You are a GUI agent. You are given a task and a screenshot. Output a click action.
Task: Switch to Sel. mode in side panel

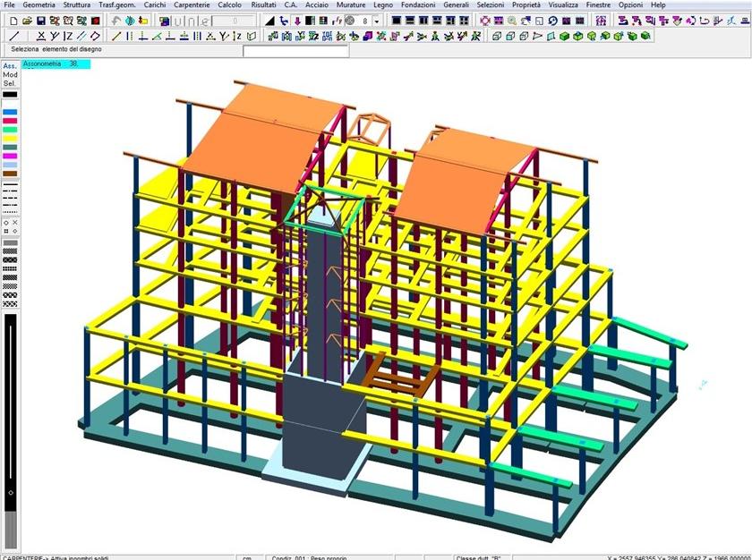(x=10, y=84)
